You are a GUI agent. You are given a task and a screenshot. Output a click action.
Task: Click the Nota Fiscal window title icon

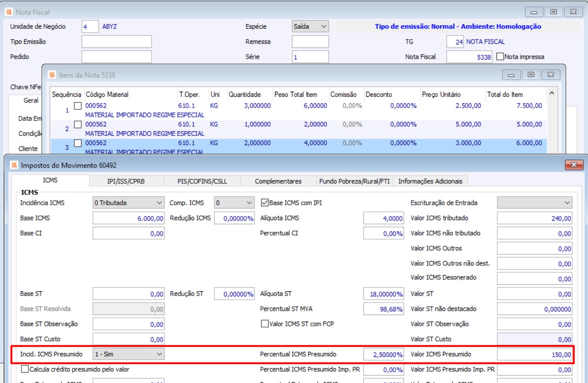point(9,12)
